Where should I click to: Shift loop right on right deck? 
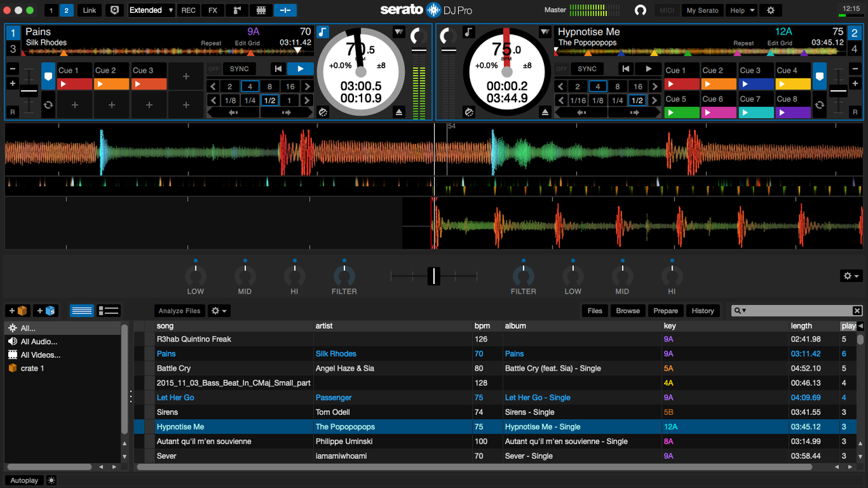pyautogui.click(x=635, y=113)
